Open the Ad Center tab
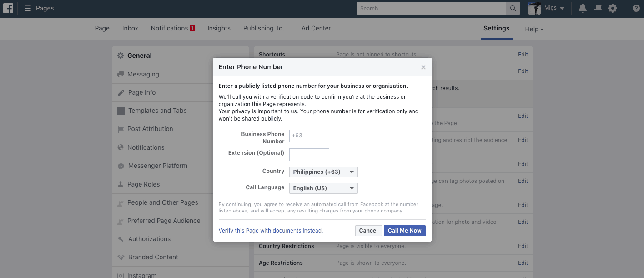Screen dimensions: 644x278 (316, 28)
